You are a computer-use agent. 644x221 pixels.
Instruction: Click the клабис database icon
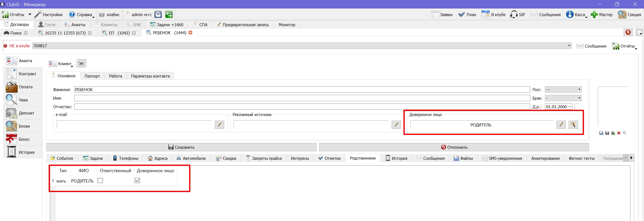click(102, 15)
